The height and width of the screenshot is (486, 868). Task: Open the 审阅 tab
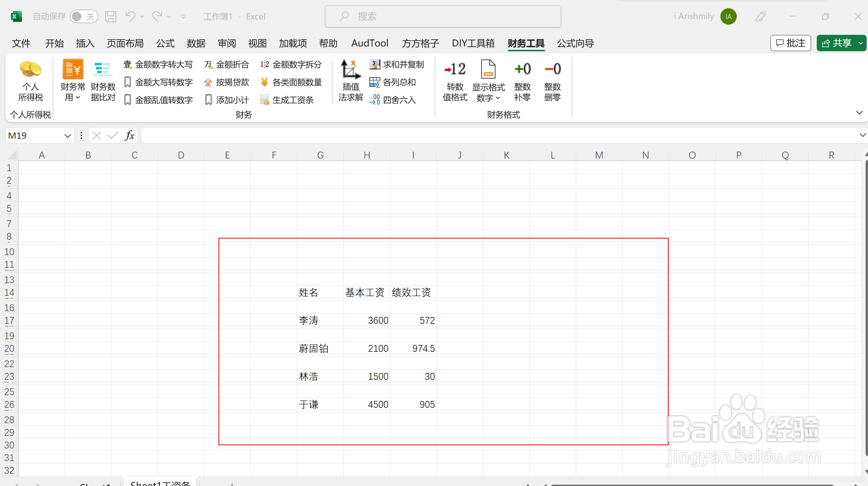[x=227, y=43]
